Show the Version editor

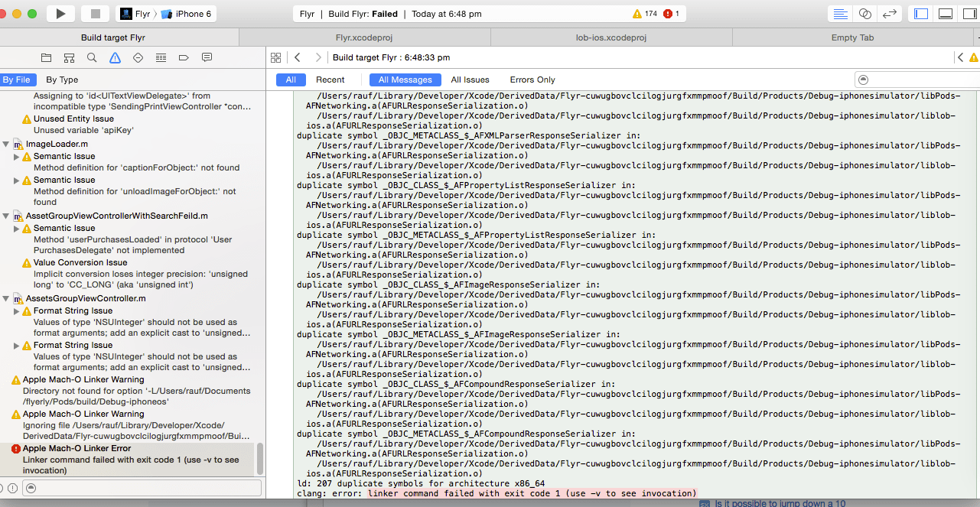tap(889, 14)
